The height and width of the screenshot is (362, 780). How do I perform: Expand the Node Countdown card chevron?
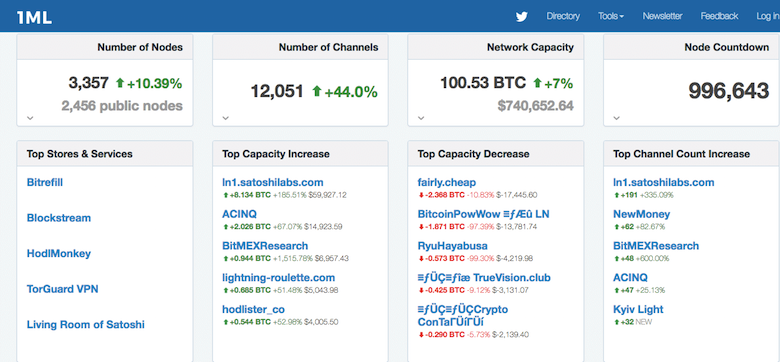point(616,118)
